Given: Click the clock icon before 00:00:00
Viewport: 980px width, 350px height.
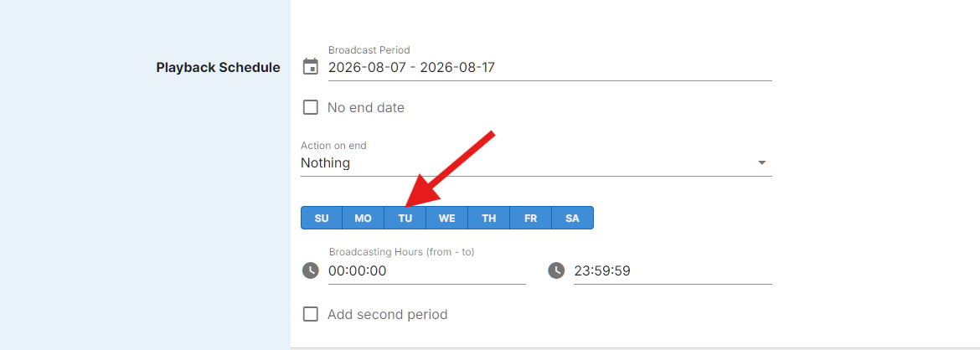Looking at the screenshot, I should point(311,270).
